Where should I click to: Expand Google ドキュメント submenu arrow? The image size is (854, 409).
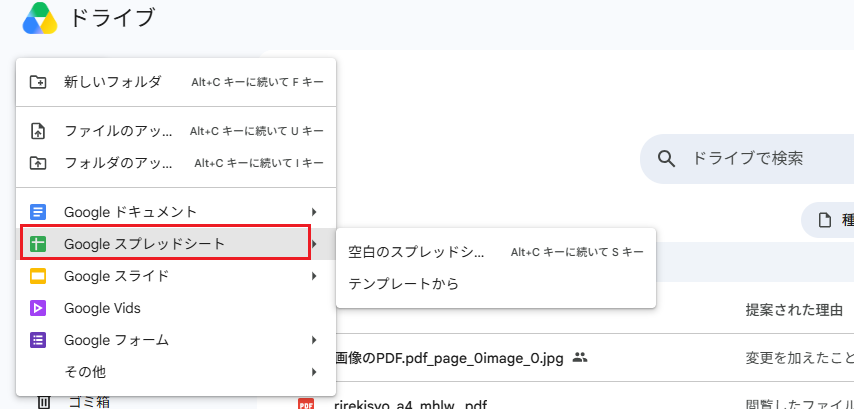[x=314, y=211]
